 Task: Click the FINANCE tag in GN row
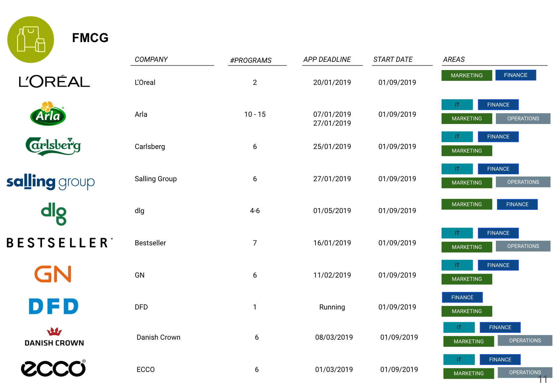pyautogui.click(x=498, y=265)
